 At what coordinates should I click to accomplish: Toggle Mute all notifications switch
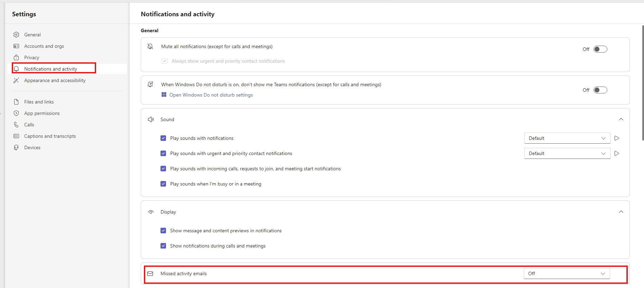click(600, 49)
